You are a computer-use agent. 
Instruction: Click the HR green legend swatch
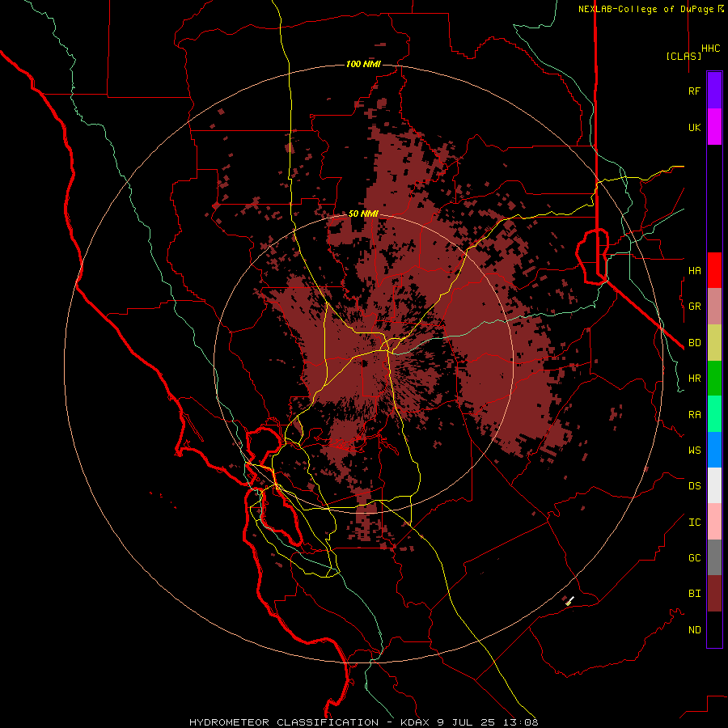click(714, 378)
